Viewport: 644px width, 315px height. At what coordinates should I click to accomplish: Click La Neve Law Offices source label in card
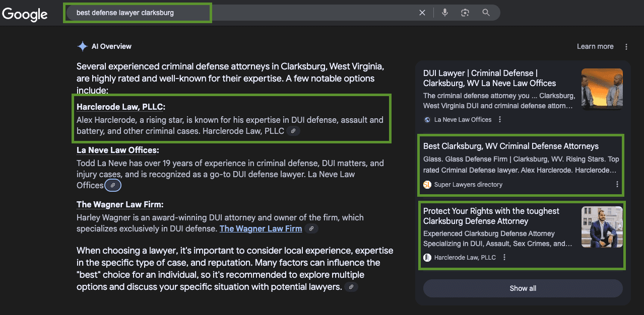tap(463, 119)
